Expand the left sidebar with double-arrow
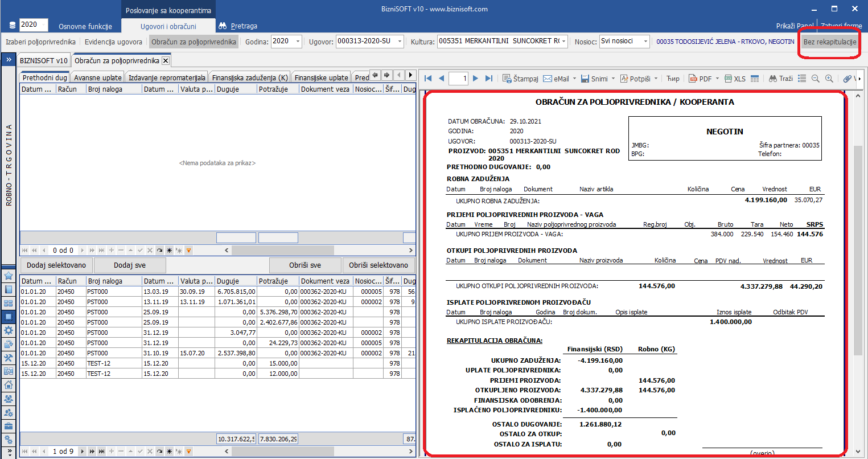Viewport: 868px width, 459px height. click(x=9, y=60)
